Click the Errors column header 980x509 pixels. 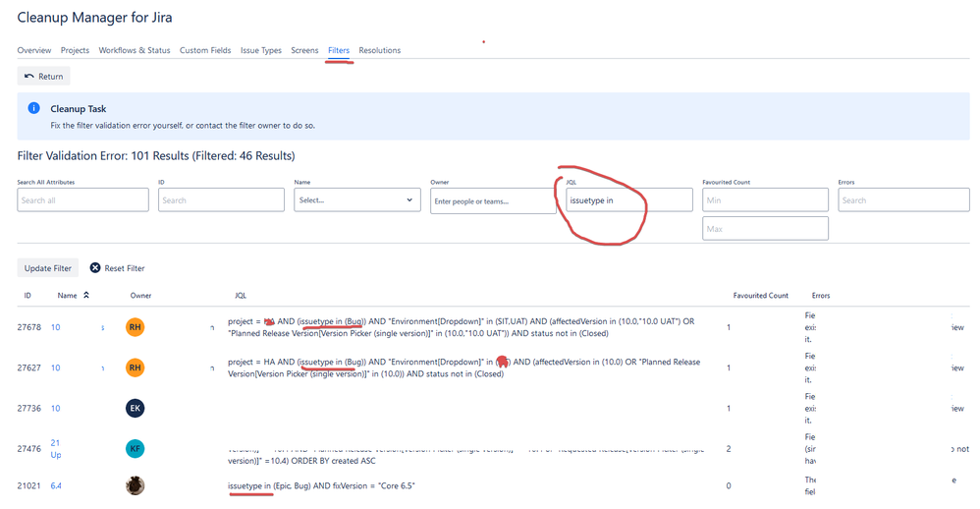[821, 295]
